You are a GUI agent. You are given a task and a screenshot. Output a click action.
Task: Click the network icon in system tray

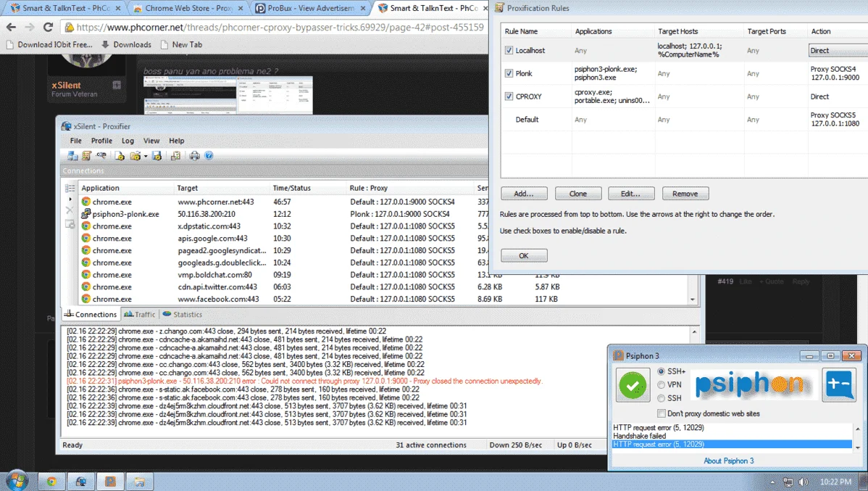(788, 482)
